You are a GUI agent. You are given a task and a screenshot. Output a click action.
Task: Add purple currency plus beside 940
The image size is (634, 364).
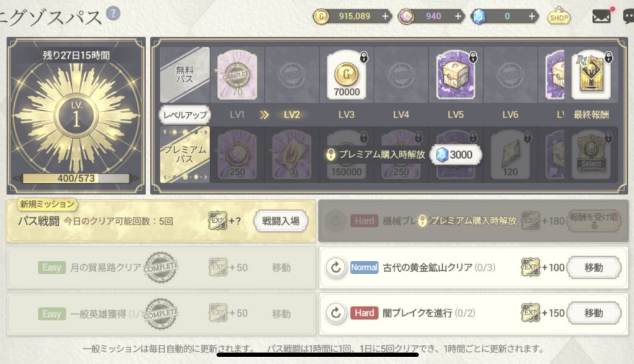[x=458, y=16]
